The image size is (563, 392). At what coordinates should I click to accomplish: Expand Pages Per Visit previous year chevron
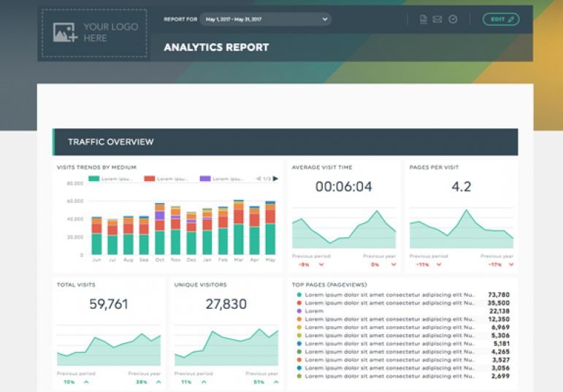click(511, 264)
